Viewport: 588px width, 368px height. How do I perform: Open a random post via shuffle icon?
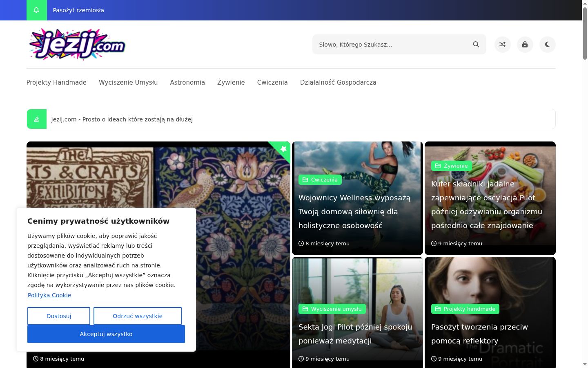pyautogui.click(x=503, y=45)
